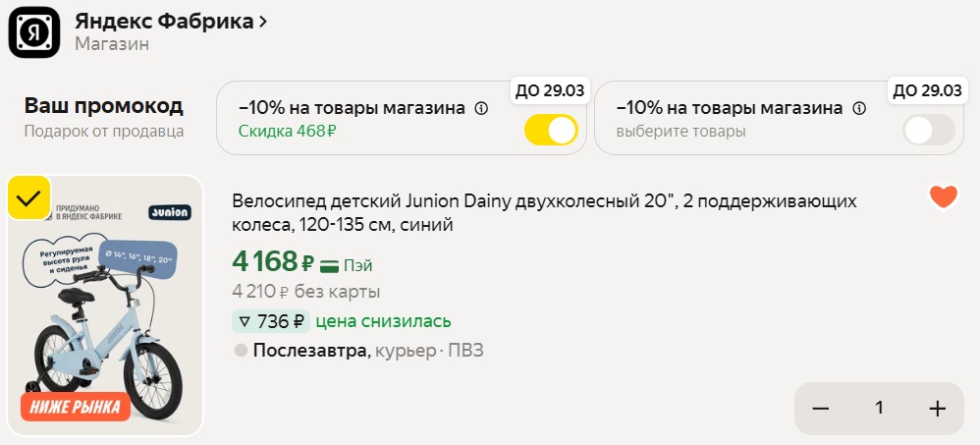980x445 pixels.
Task: Open the Junion Dainy bike product title
Action: [x=545, y=213]
